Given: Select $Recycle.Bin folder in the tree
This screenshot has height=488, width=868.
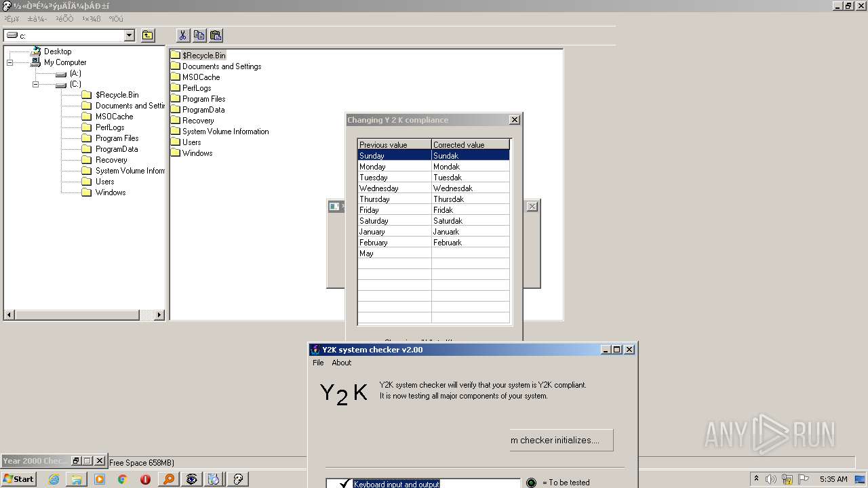Looking at the screenshot, I should [117, 95].
